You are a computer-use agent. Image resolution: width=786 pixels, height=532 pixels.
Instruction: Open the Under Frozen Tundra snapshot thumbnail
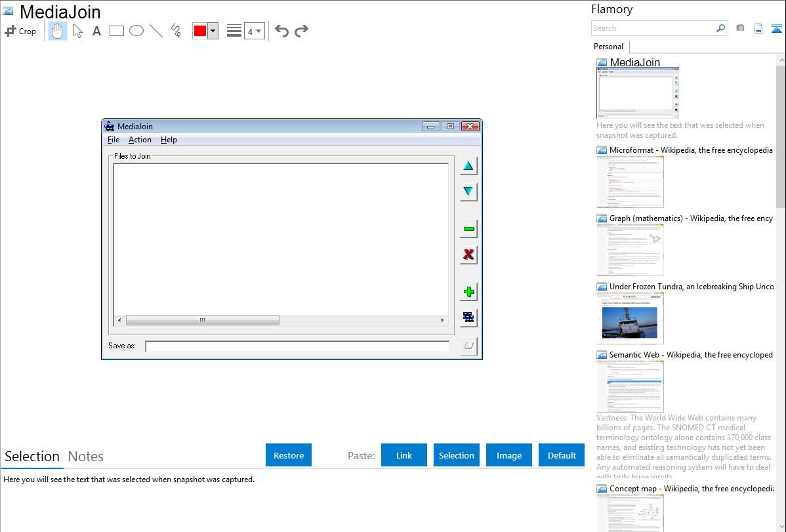point(630,318)
